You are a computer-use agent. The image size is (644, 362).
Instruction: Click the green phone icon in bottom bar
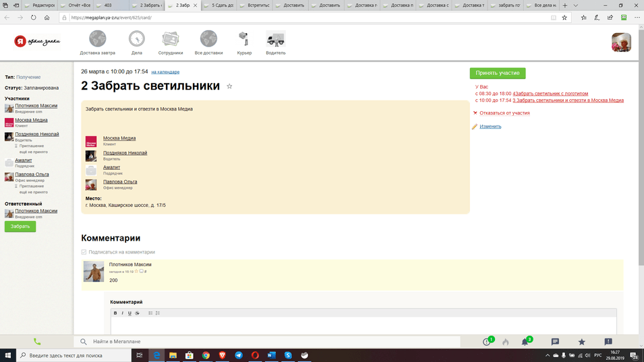click(37, 342)
